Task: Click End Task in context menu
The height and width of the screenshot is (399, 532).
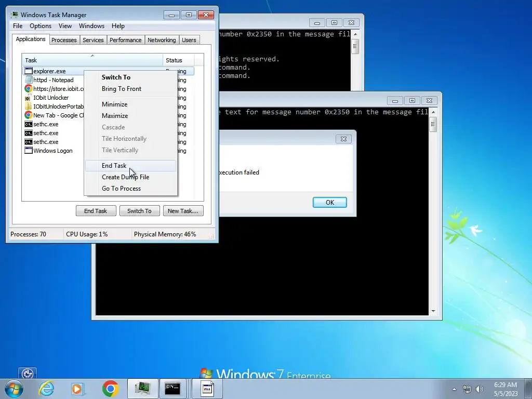Action: point(114,166)
